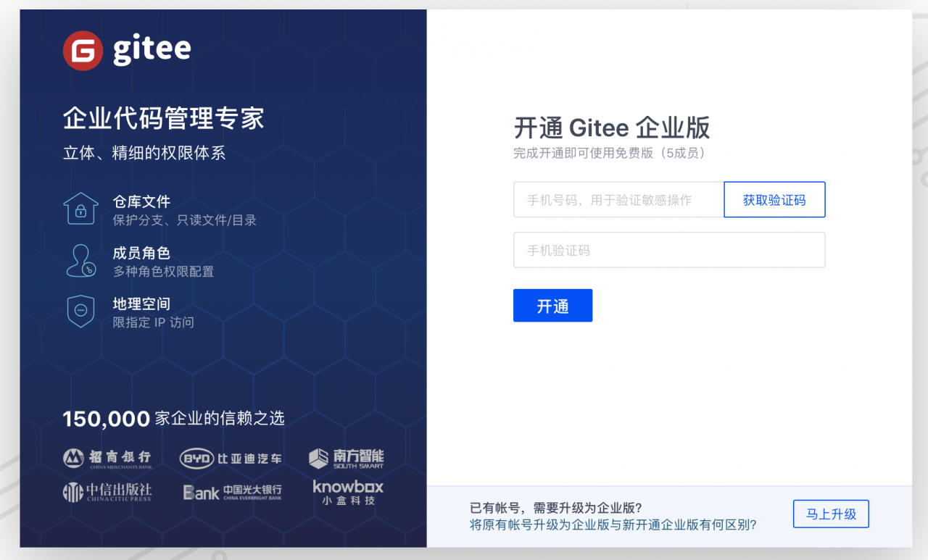This screenshot has width=928, height=560.
Task: Click the 招商银行 logo
Action: [107, 458]
